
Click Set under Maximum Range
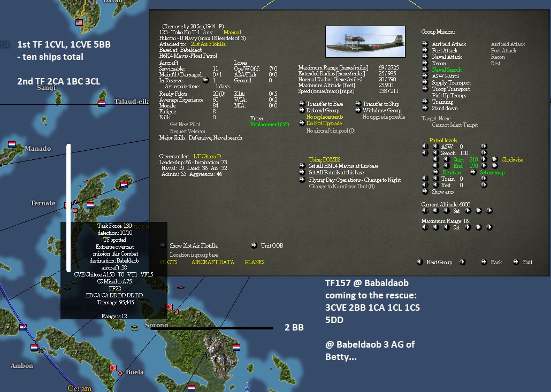coord(456,227)
